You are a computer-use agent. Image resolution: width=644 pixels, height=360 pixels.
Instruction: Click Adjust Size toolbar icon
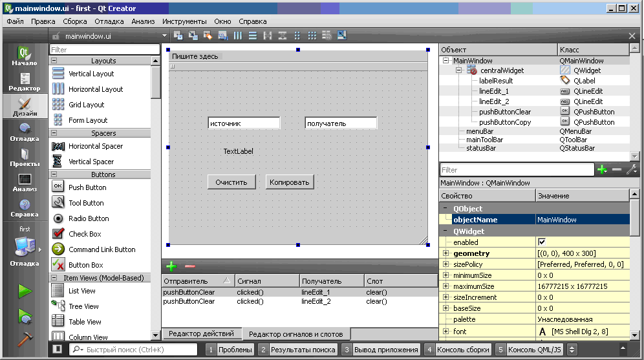[x=341, y=36]
